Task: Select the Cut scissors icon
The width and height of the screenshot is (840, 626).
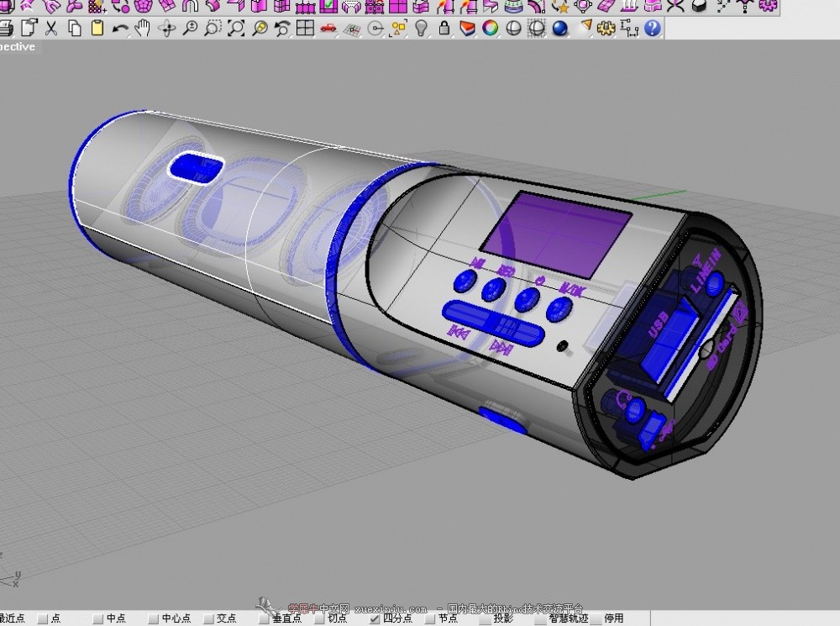Action: point(51,28)
